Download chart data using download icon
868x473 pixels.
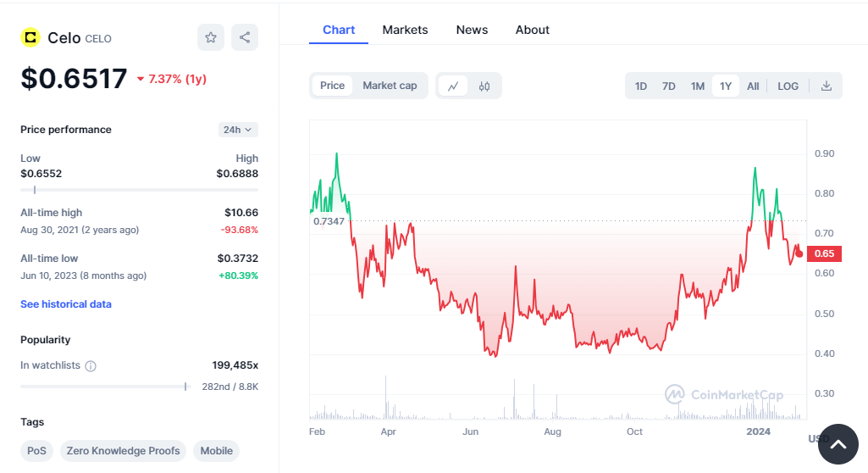pos(827,86)
